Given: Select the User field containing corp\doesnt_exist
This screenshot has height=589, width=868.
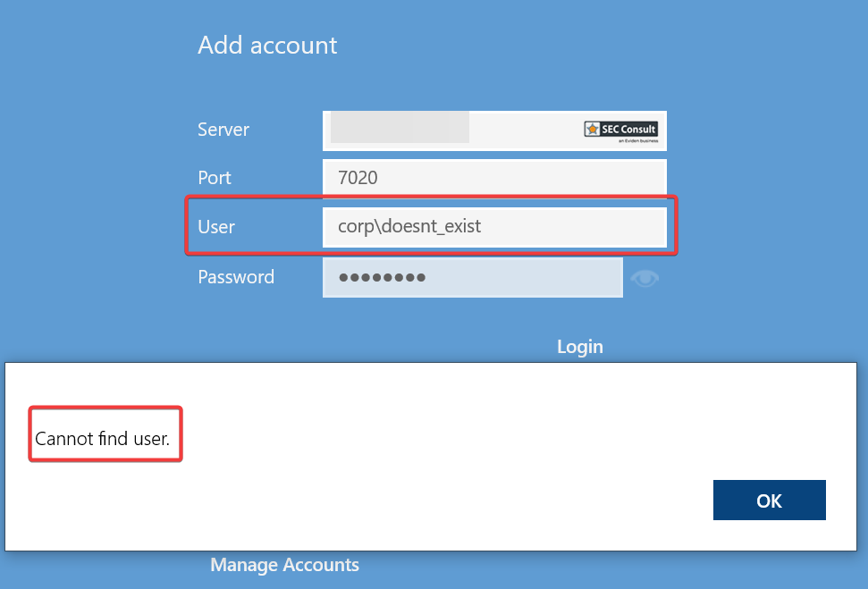Looking at the screenshot, I should (494, 227).
